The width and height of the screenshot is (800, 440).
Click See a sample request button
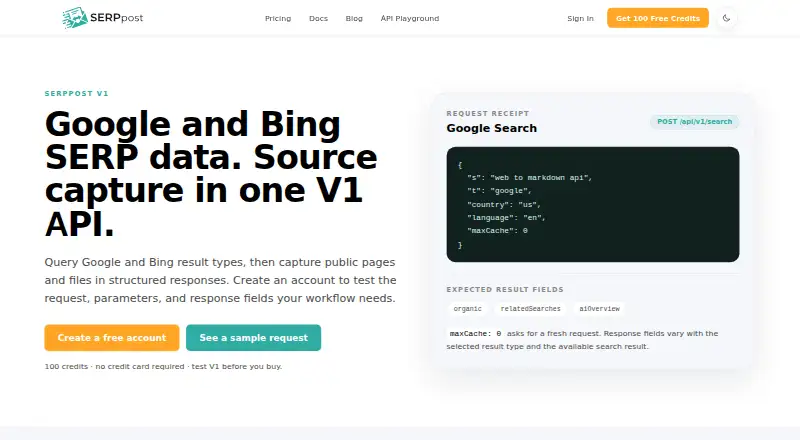(x=254, y=337)
